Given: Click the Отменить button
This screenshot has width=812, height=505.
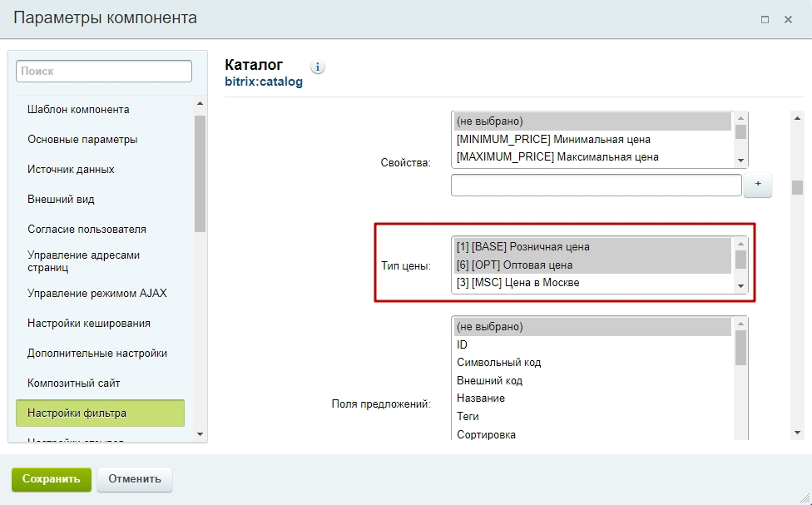Looking at the screenshot, I should [135, 479].
